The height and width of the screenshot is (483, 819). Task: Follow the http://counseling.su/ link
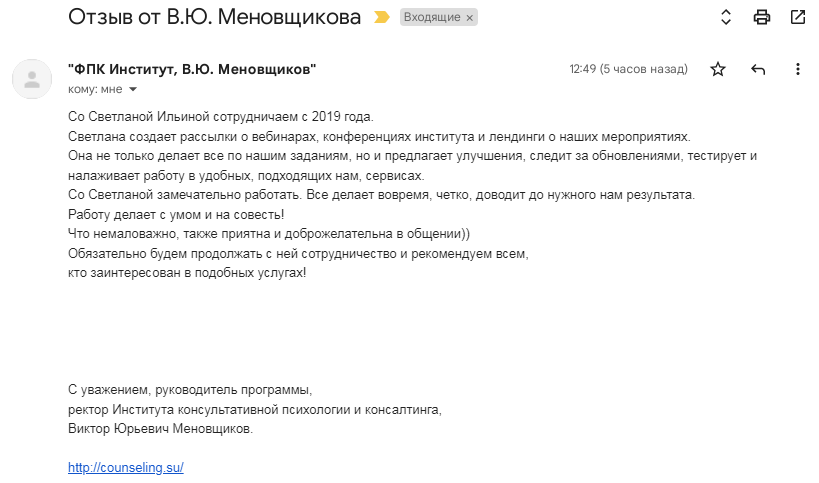126,467
